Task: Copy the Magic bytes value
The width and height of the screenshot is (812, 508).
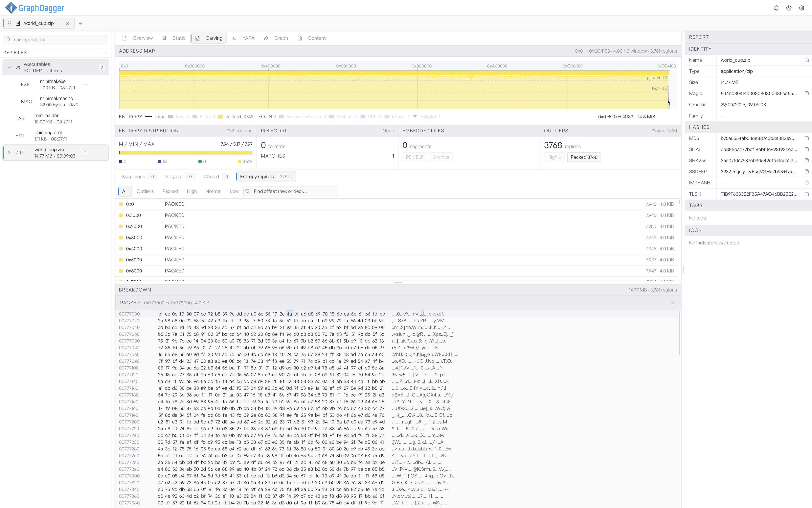Action: coord(807,93)
